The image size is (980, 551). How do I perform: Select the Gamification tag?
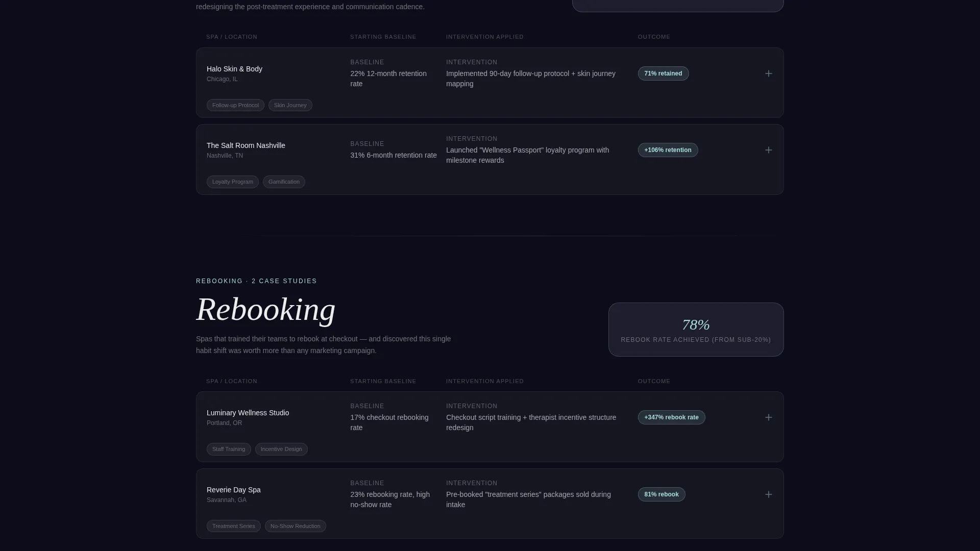[284, 182]
